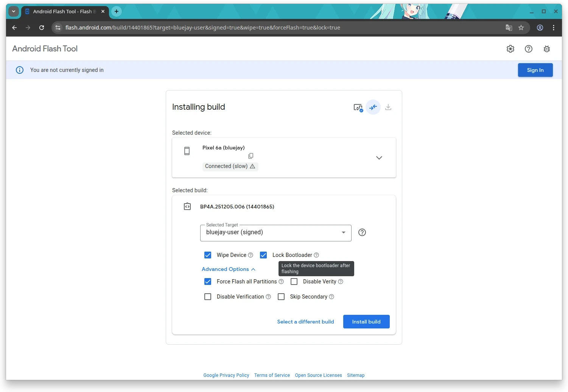Open a new browser tab
Viewport: 568px width, 392px height.
click(117, 11)
